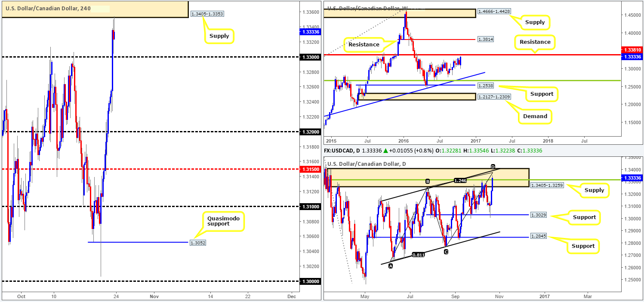
Task: Click the Supply callout on the weekly chart
Action: [535, 22]
